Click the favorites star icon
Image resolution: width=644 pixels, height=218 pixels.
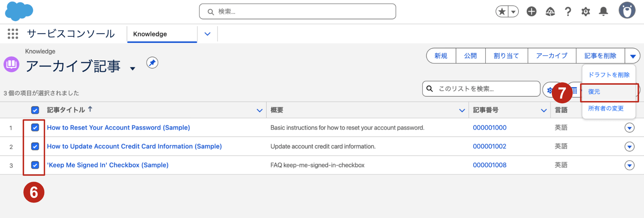pos(502,12)
